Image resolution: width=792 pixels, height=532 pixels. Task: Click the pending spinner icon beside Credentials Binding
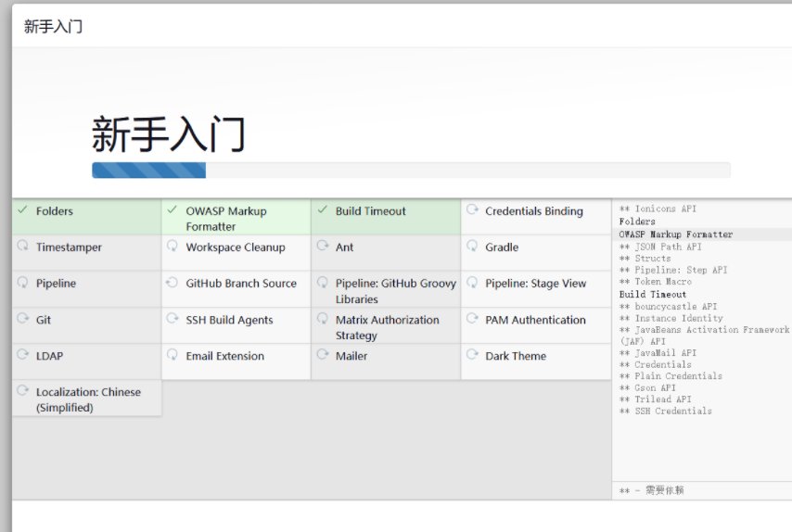472,209
